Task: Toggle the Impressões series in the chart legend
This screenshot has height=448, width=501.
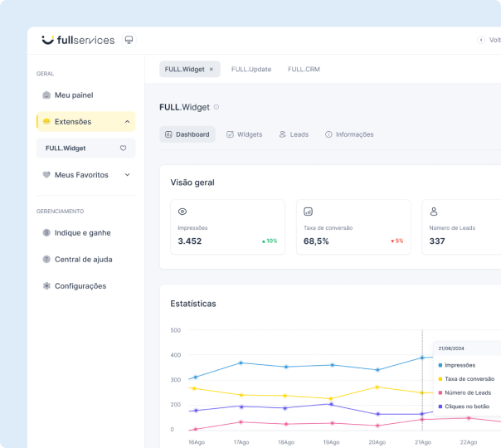Action: click(x=465, y=365)
